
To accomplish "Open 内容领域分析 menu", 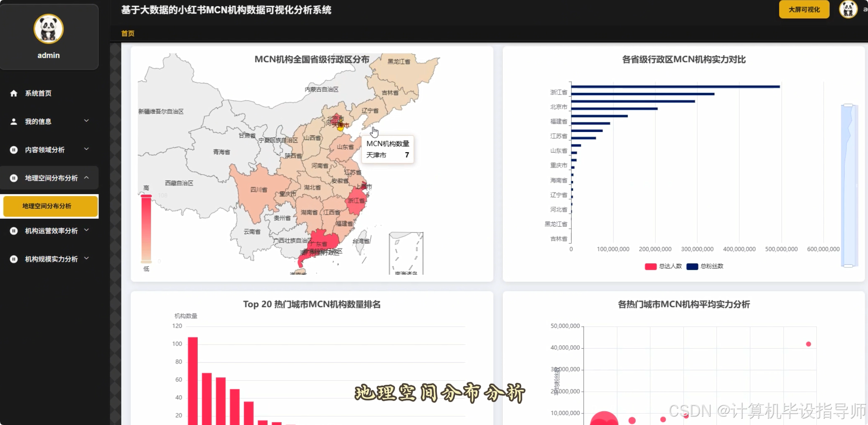I will tap(49, 150).
